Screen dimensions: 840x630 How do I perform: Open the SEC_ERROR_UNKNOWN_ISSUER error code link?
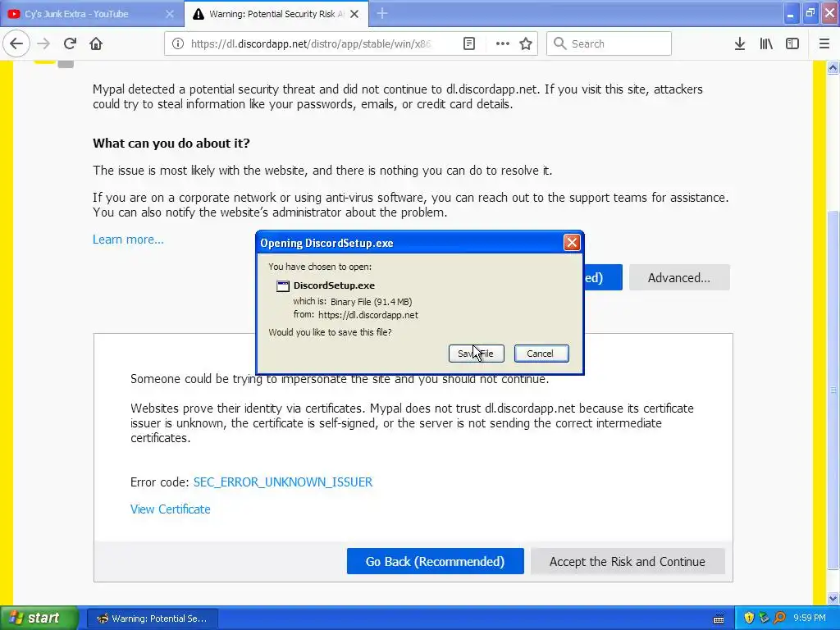(x=283, y=482)
